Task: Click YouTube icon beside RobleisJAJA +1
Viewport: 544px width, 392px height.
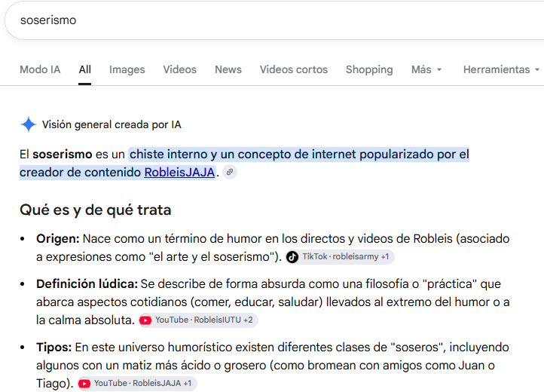Action: (x=84, y=383)
